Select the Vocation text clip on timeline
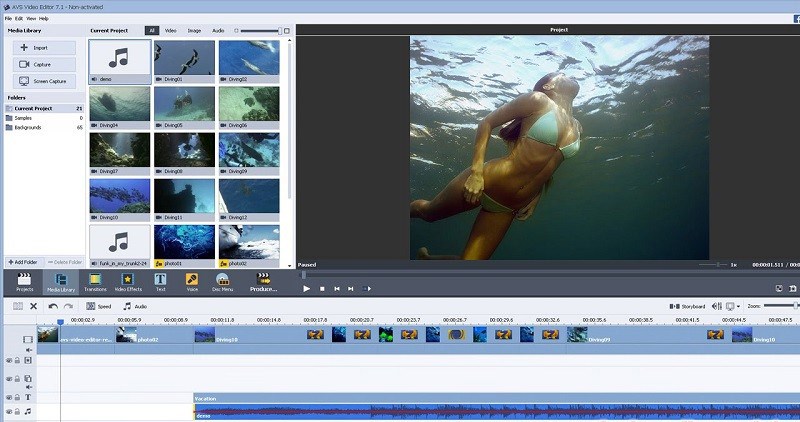The height and width of the screenshot is (422, 800). [x=496, y=399]
